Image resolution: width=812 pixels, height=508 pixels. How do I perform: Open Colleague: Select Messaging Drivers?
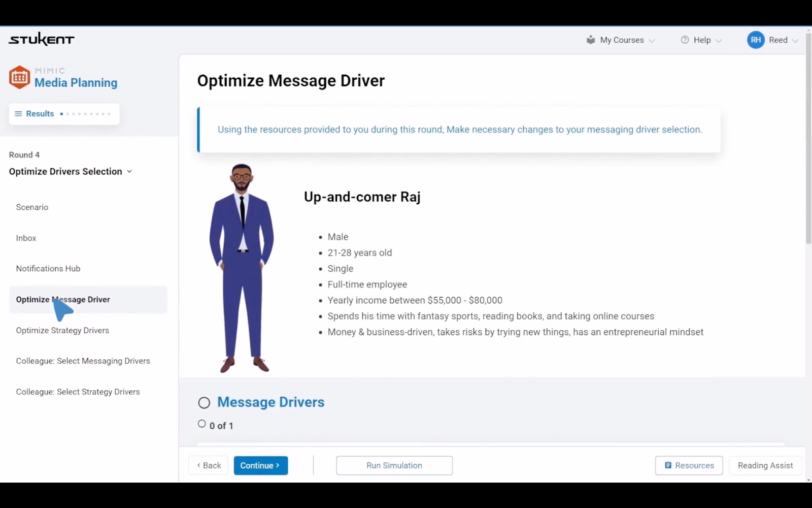83,361
